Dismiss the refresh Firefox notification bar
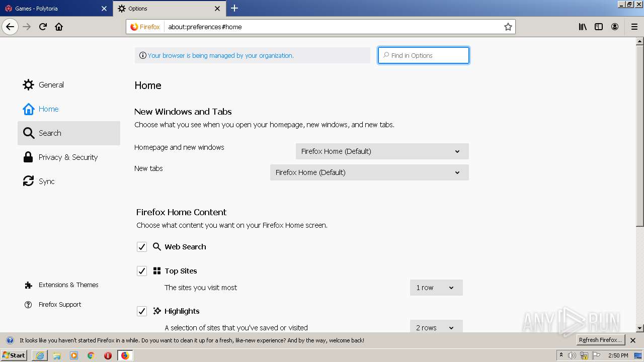644x362 pixels. click(x=633, y=340)
